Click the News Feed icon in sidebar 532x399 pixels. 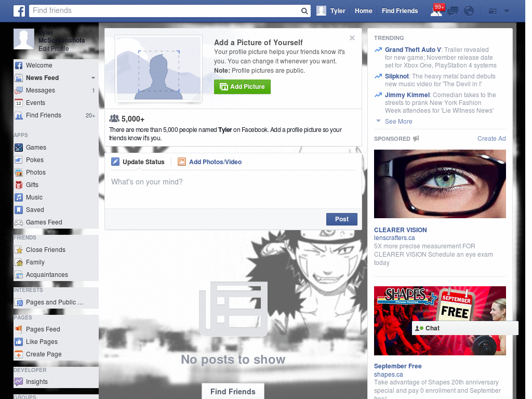click(19, 78)
